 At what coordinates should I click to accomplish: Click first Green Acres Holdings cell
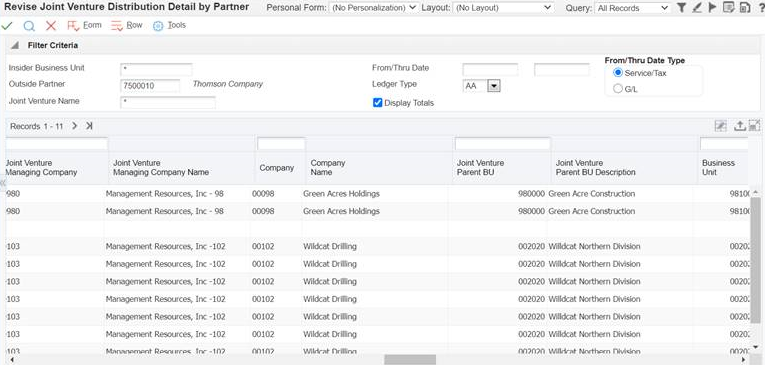(x=341, y=194)
